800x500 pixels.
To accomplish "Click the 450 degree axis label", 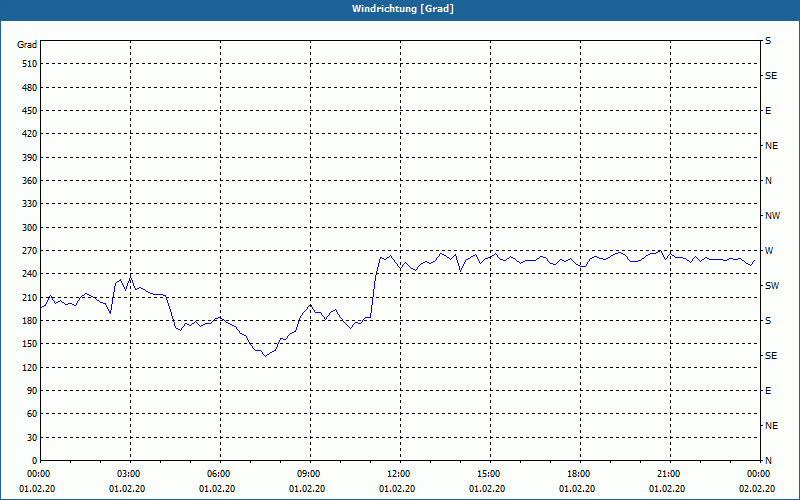I will pos(29,111).
